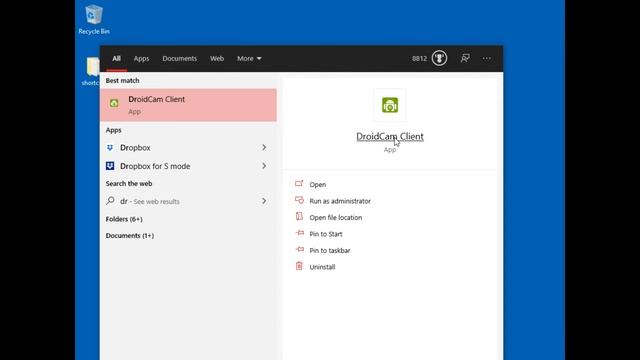Click Open for DroidCam Client
This screenshot has height=360, width=640.
[x=318, y=184]
